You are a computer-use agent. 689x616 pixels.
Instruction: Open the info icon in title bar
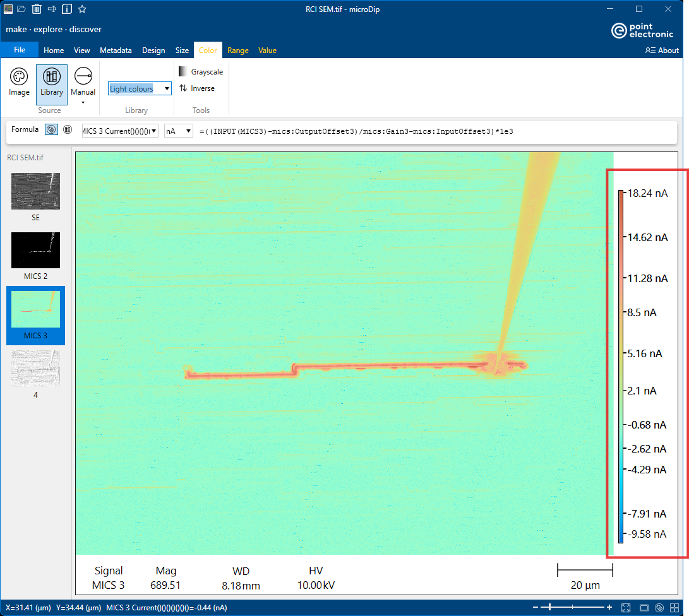point(67,9)
